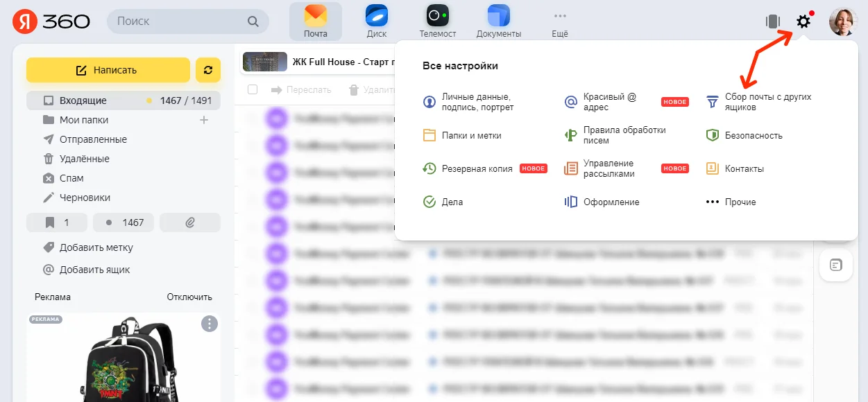Viewport: 868px width, 402px height.
Task: Focus the Поиск search field
Action: click(188, 21)
